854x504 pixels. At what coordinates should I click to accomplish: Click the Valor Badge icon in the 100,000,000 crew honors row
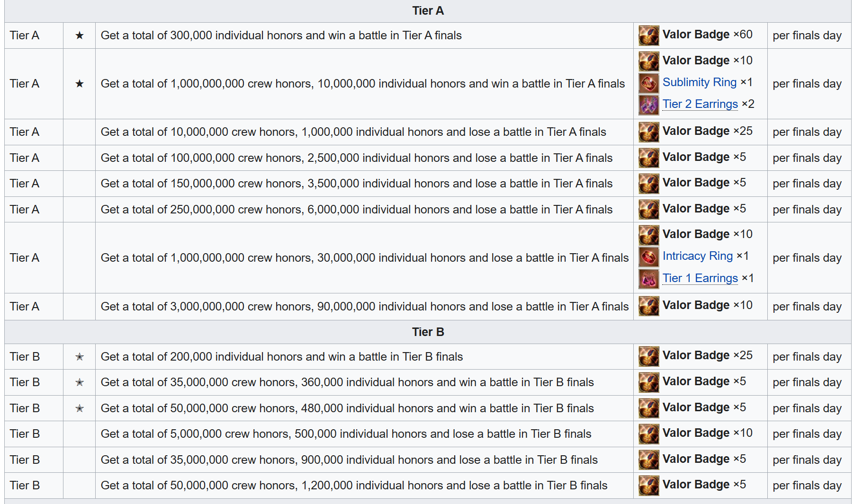(648, 158)
